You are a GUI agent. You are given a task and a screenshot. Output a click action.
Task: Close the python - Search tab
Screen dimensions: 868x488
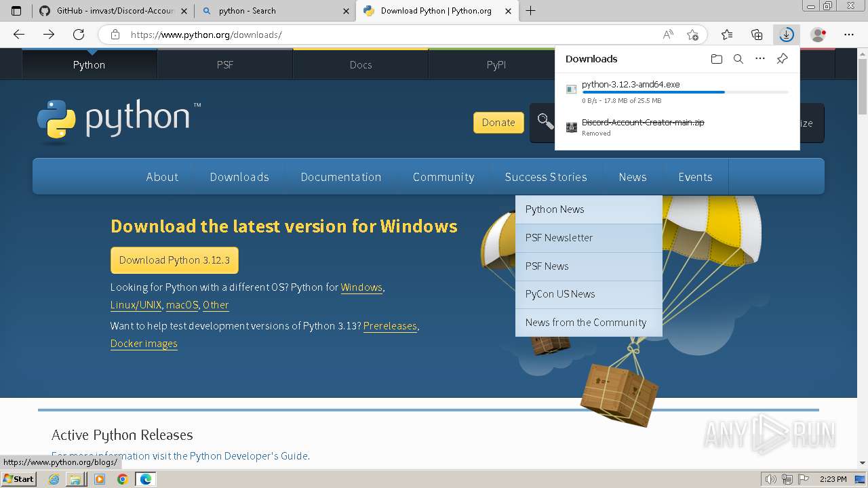[346, 11]
